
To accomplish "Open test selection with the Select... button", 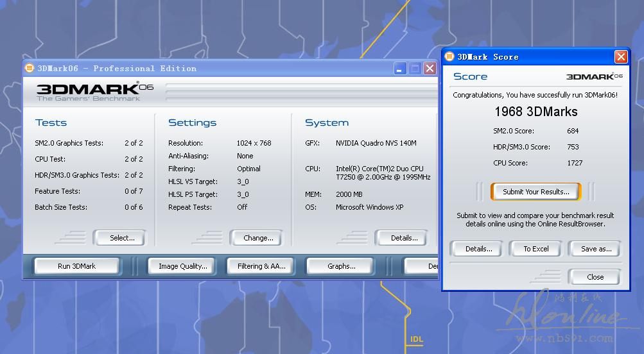I will (121, 238).
